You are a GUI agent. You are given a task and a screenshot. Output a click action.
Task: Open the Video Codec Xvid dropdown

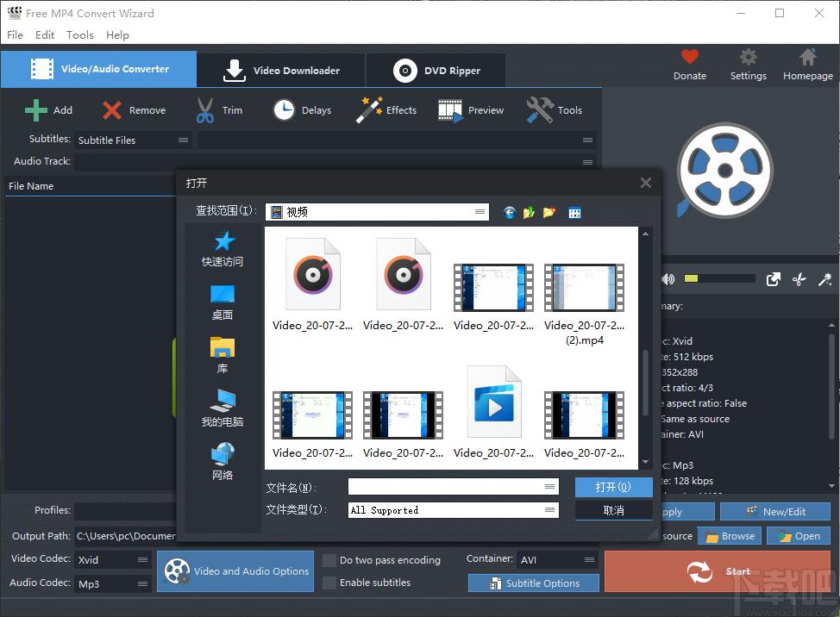coord(112,560)
